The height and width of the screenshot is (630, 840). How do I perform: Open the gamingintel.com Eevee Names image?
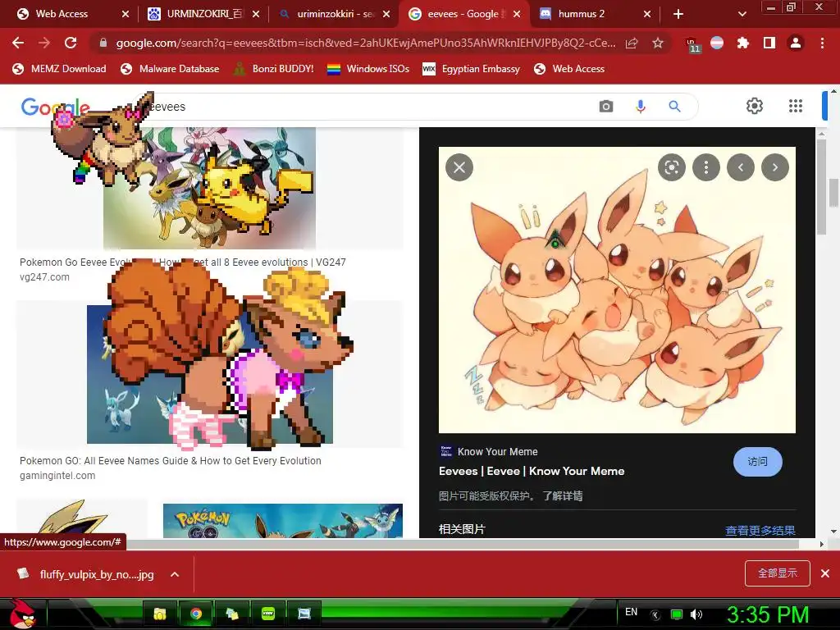tap(209, 374)
